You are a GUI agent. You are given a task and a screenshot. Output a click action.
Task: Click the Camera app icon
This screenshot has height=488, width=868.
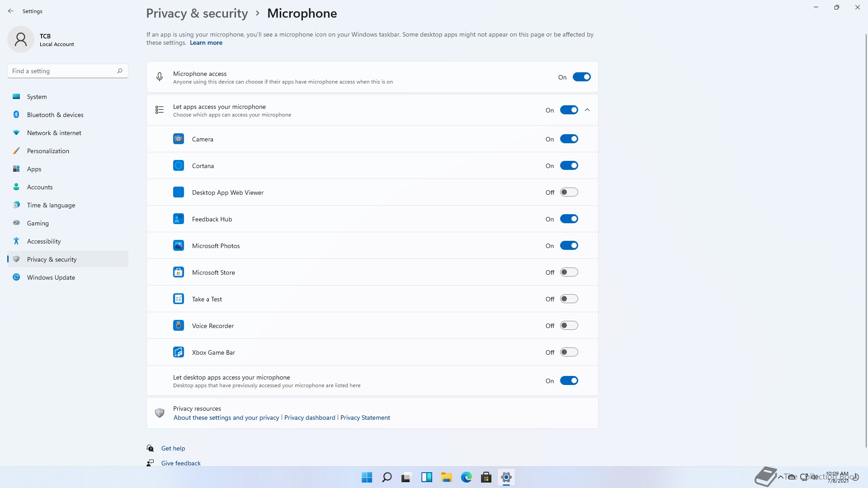point(179,139)
